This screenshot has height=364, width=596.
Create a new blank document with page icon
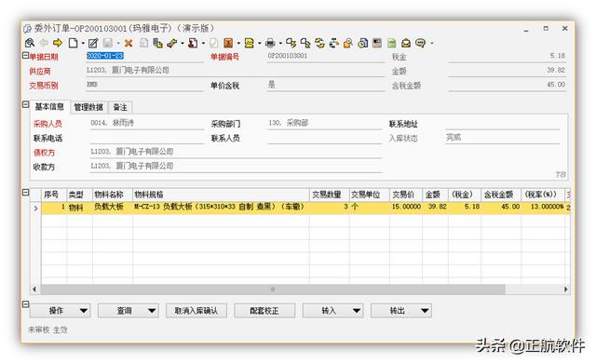[73, 43]
